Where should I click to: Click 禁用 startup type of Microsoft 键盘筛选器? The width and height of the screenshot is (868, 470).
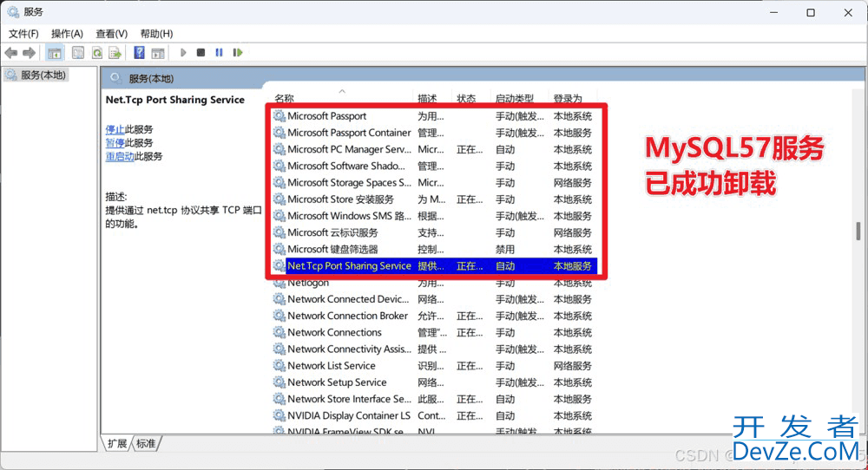(x=505, y=250)
